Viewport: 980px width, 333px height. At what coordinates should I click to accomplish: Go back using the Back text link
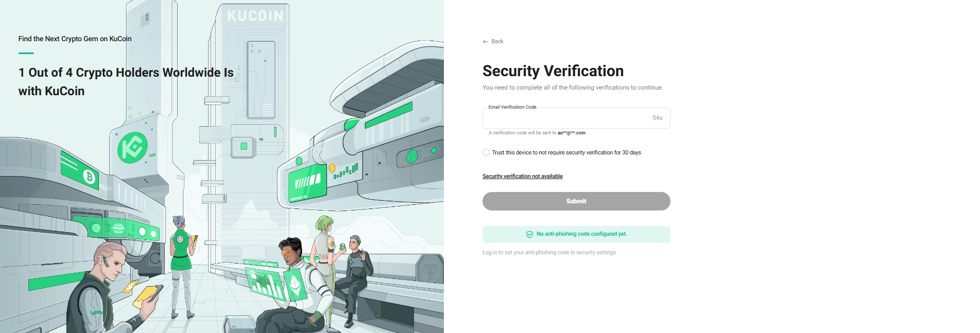pos(497,42)
